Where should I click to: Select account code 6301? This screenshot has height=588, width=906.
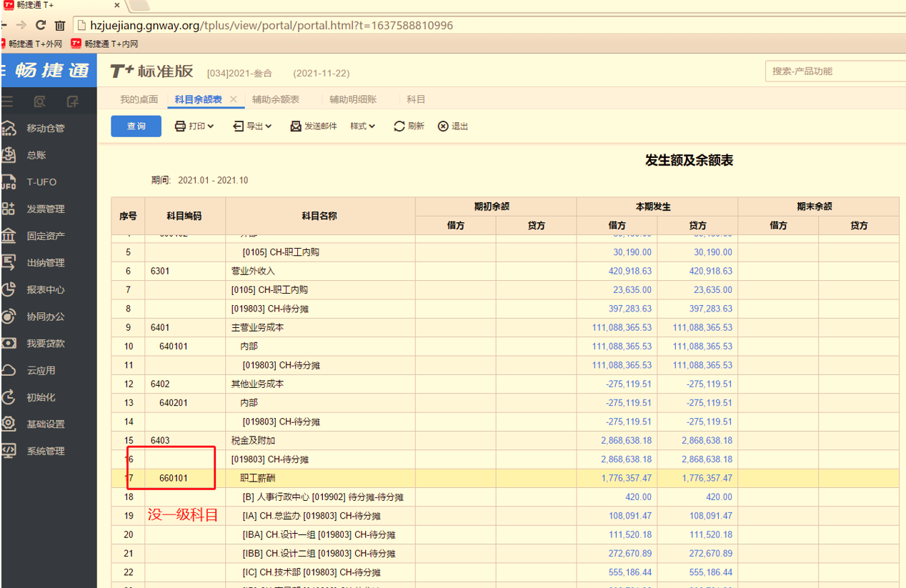click(x=160, y=271)
